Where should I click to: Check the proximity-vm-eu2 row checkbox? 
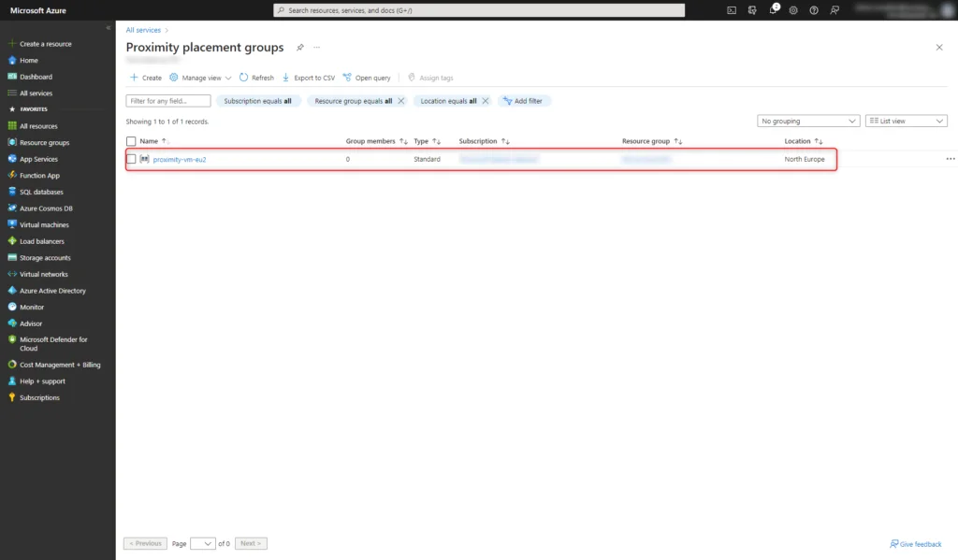[129, 159]
